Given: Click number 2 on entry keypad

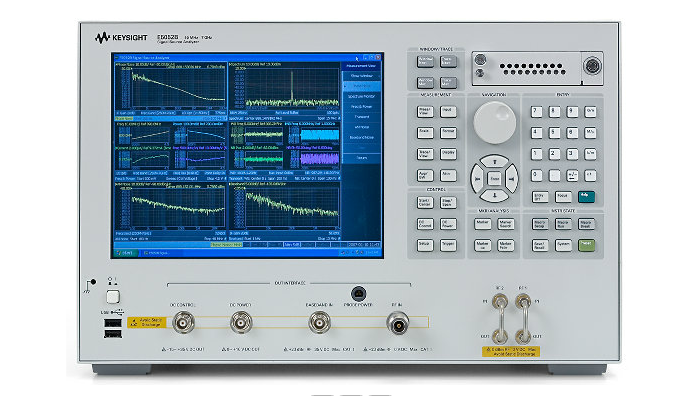Looking at the screenshot, I should [x=555, y=154].
